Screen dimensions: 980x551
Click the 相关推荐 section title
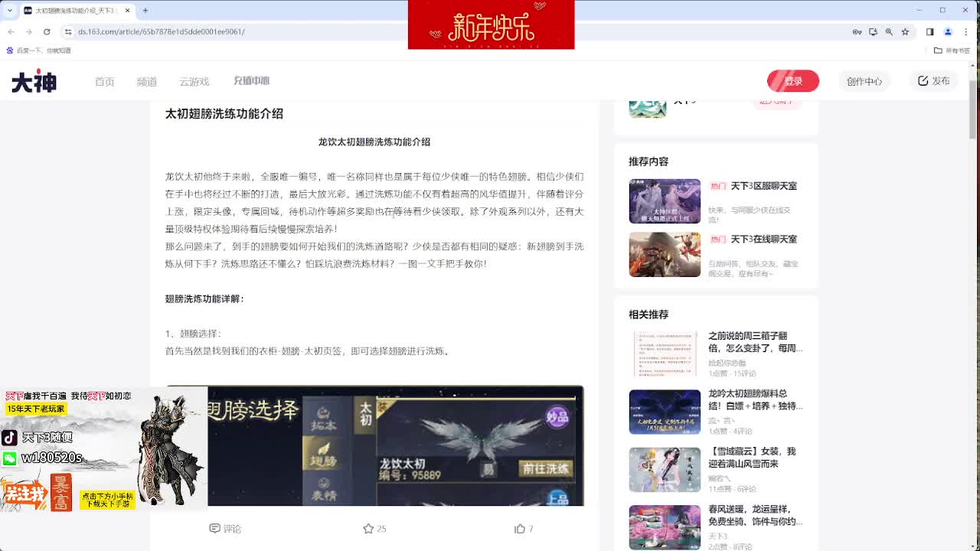(648, 315)
